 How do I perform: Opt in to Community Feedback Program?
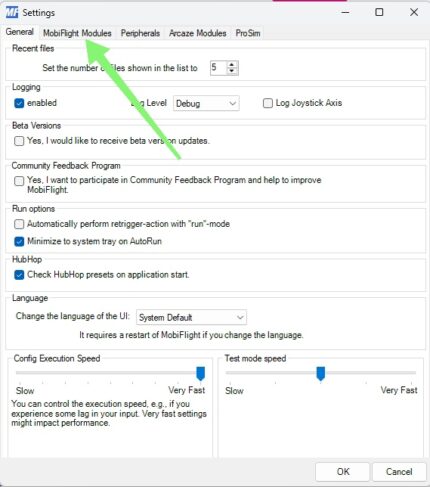19,181
